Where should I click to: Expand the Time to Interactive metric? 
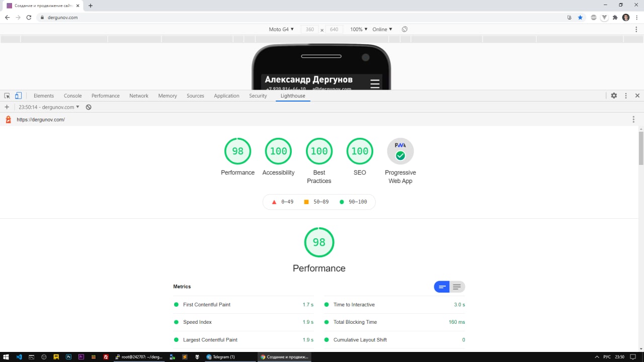tap(394, 305)
